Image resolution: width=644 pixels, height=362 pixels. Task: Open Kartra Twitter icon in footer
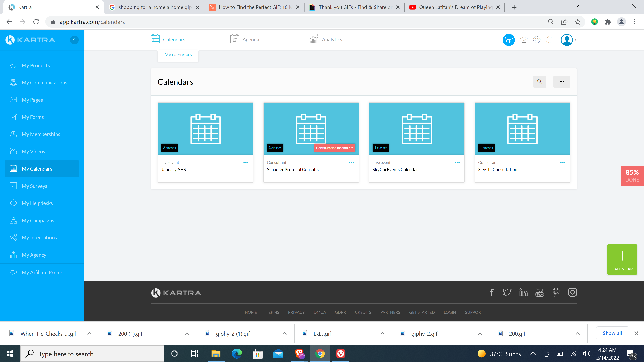pyautogui.click(x=507, y=292)
